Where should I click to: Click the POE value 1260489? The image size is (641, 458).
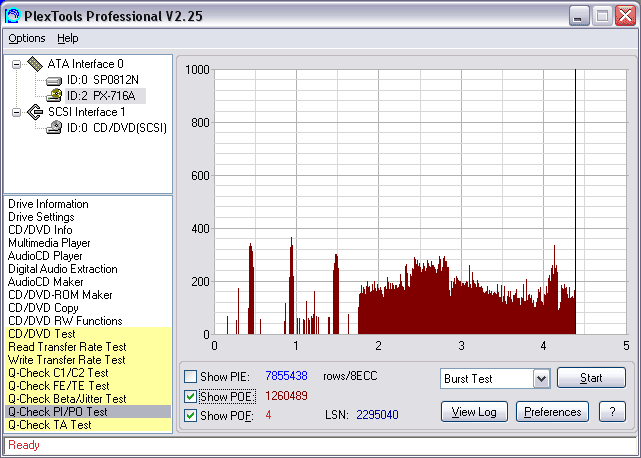point(286,396)
